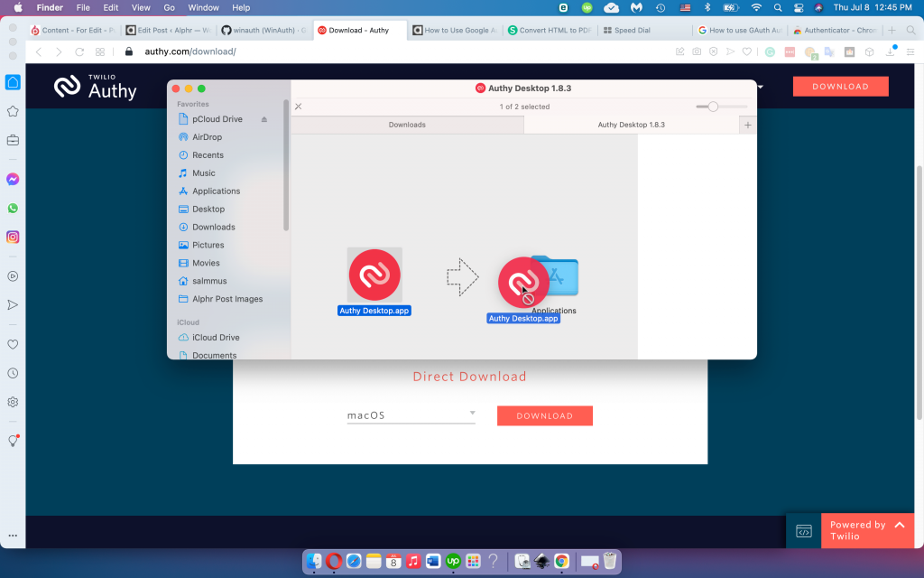The width and height of the screenshot is (924, 578).
Task: Click the Twilio Authy logo
Action: coord(96,87)
